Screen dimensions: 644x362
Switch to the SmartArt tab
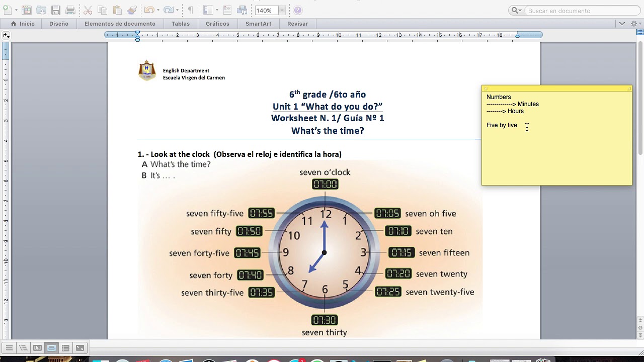click(258, 24)
